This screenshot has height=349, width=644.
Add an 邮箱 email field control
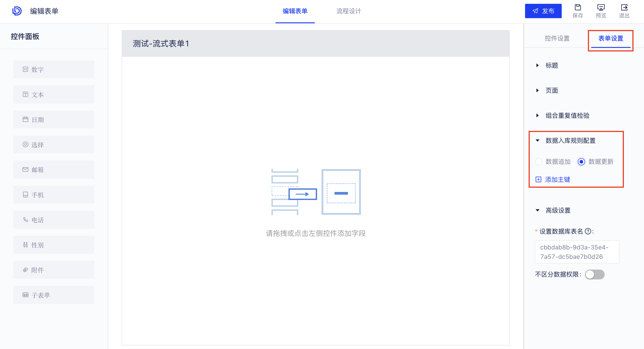(54, 169)
